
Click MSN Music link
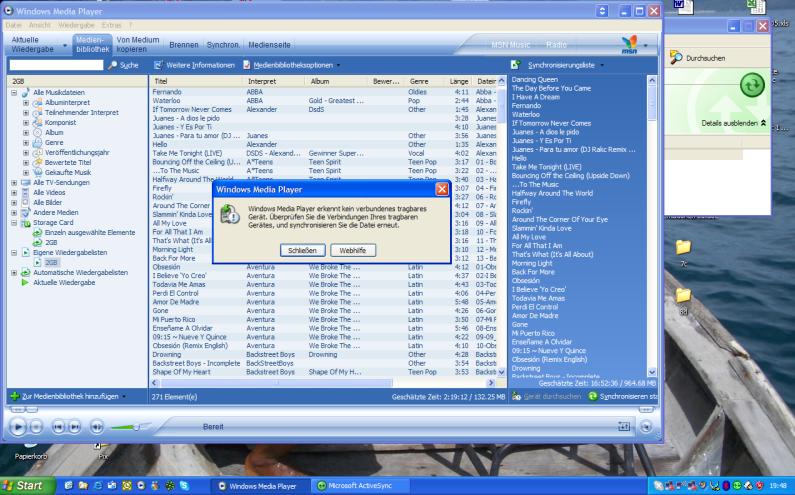(x=510, y=45)
